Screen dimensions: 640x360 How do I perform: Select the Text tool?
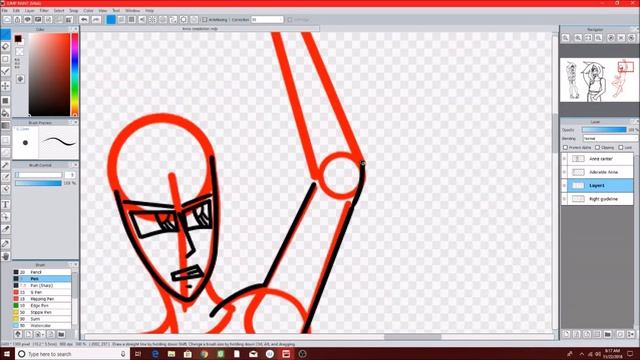tap(6, 204)
